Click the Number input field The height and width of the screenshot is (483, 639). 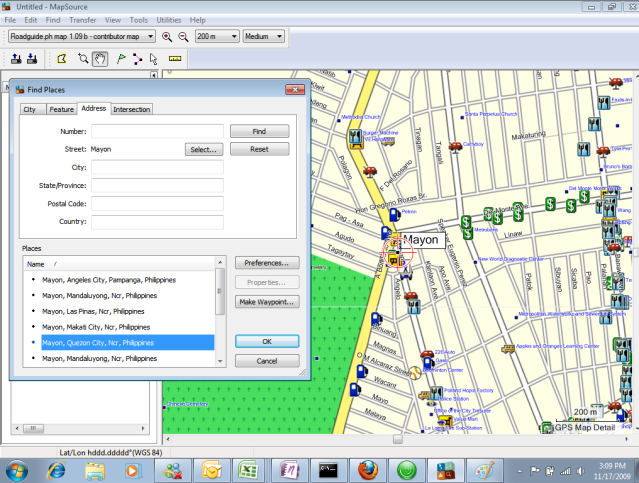pyautogui.click(x=157, y=131)
